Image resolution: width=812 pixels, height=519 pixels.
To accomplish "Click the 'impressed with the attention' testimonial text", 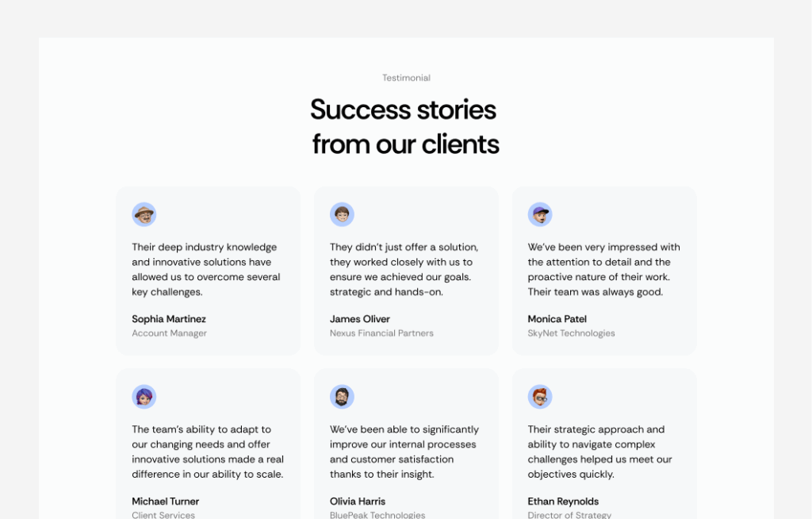I will pyautogui.click(x=603, y=269).
